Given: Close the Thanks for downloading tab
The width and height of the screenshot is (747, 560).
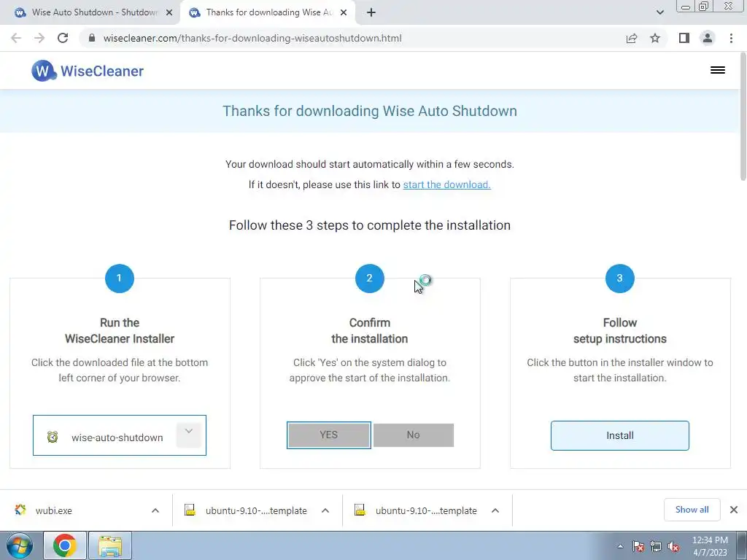Looking at the screenshot, I should coord(344,13).
